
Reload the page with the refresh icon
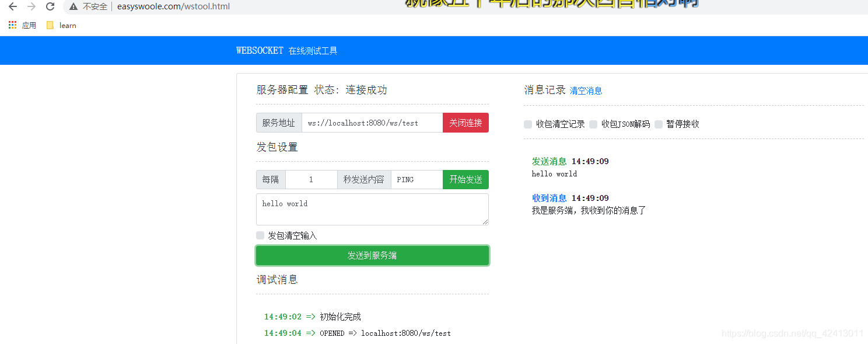coord(50,6)
